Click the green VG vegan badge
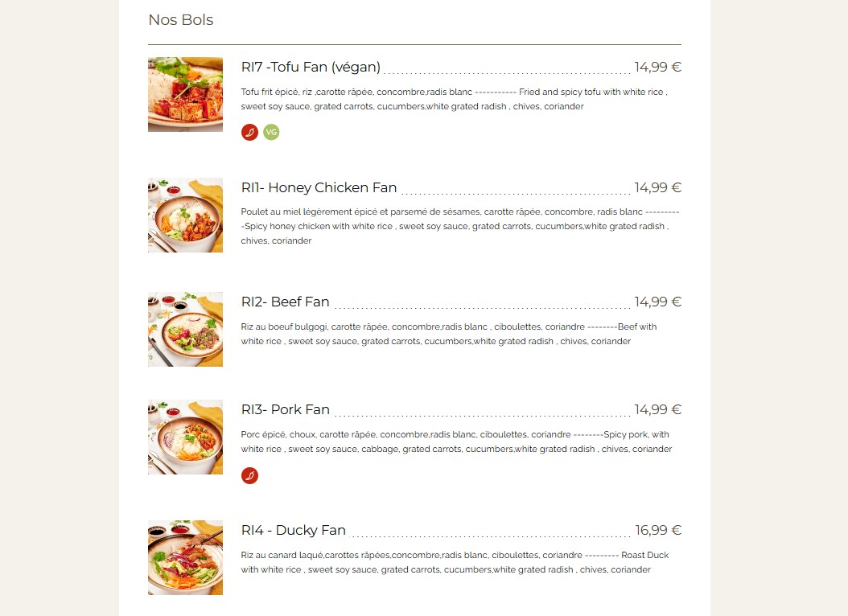 point(271,132)
